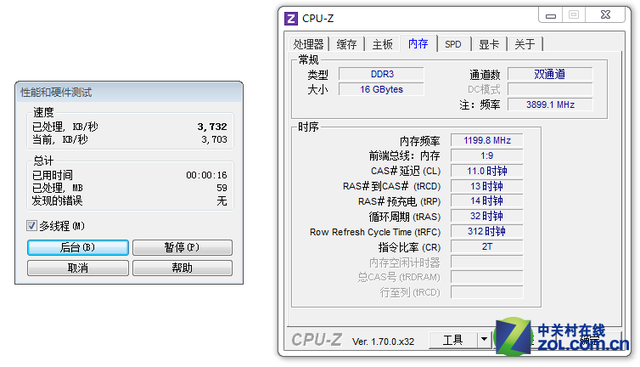The width and height of the screenshot is (640, 367).
Task: Click the empty 总CAS号 (tRDRAM) field
Action: (x=487, y=277)
